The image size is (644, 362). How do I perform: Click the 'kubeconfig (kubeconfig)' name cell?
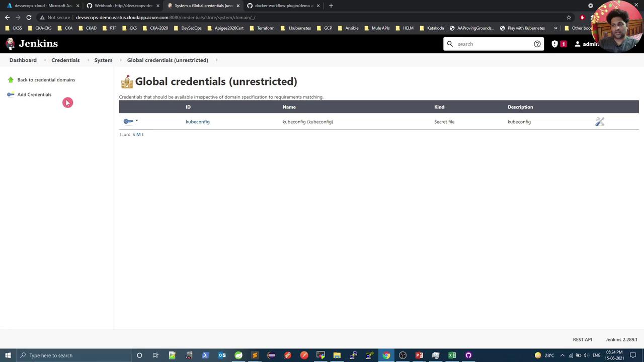point(308,122)
